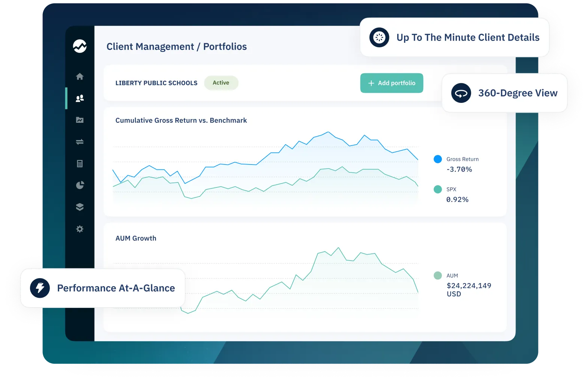588x383 pixels.
Task: Select the Clients people icon in sidebar
Action: coord(80,98)
